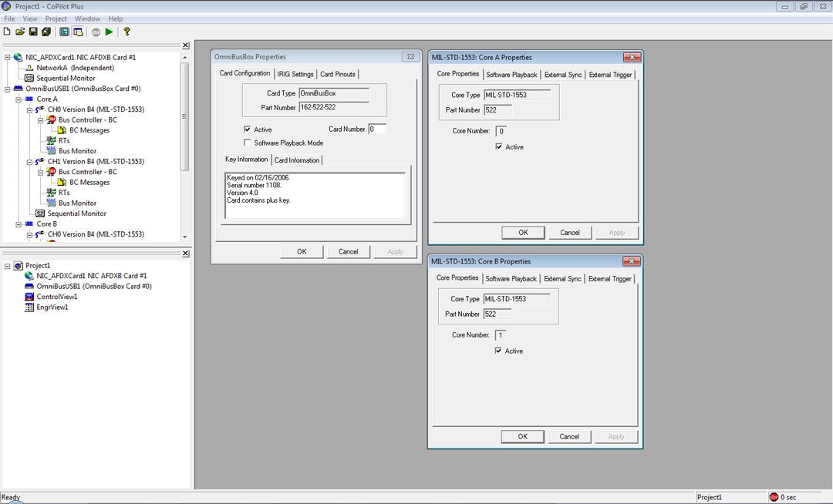Click the yellow question mark Help icon
The width and height of the screenshot is (833, 504).
pyautogui.click(x=127, y=32)
